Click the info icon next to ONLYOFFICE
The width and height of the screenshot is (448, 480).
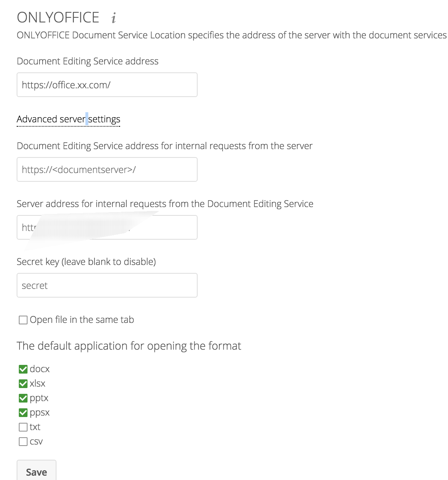[113, 17]
